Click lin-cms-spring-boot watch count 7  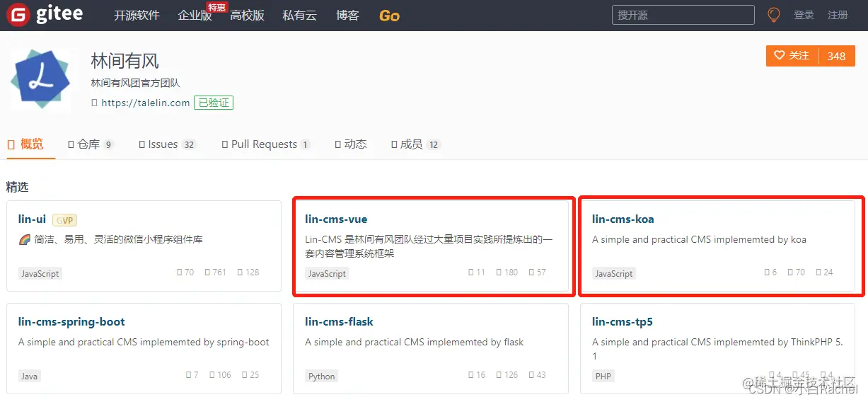(192, 374)
